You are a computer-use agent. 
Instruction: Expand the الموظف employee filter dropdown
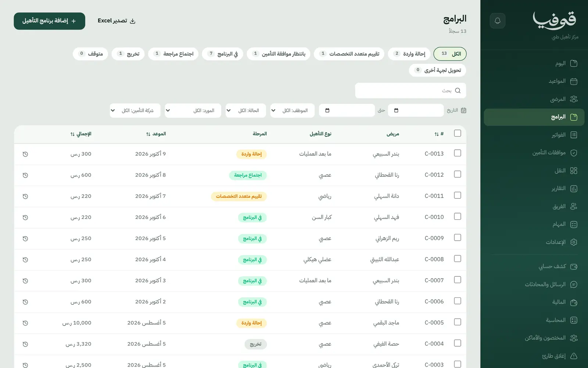[x=293, y=110]
